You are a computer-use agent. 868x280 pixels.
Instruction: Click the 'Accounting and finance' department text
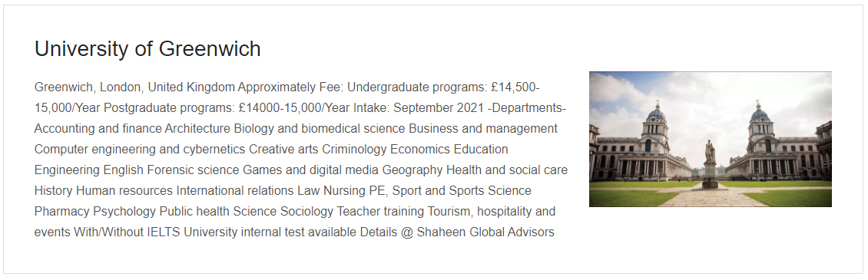click(98, 129)
